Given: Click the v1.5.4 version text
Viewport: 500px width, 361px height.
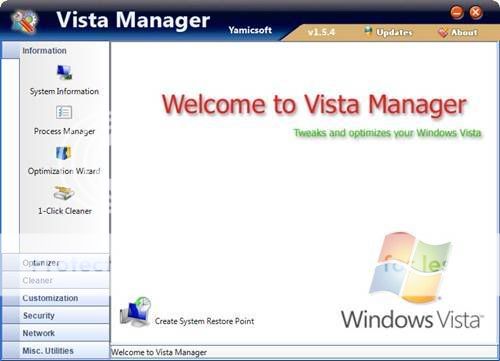Looking at the screenshot, I should coord(321,32).
